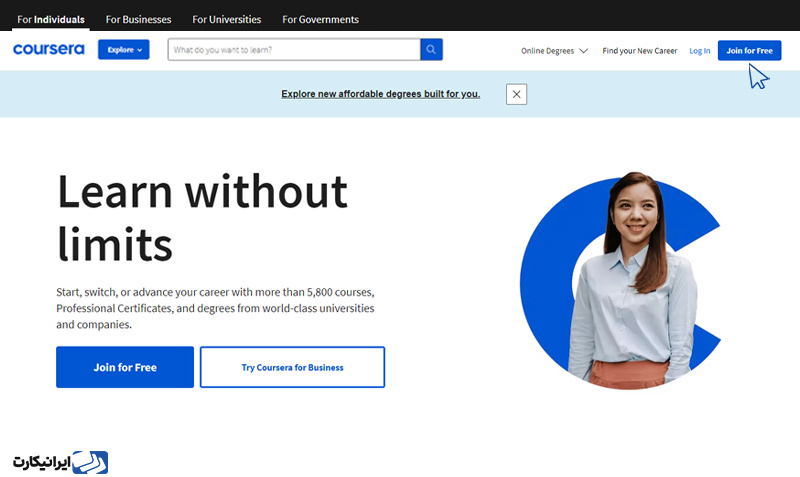Open the Log In link
The image size is (800, 477).
[699, 51]
